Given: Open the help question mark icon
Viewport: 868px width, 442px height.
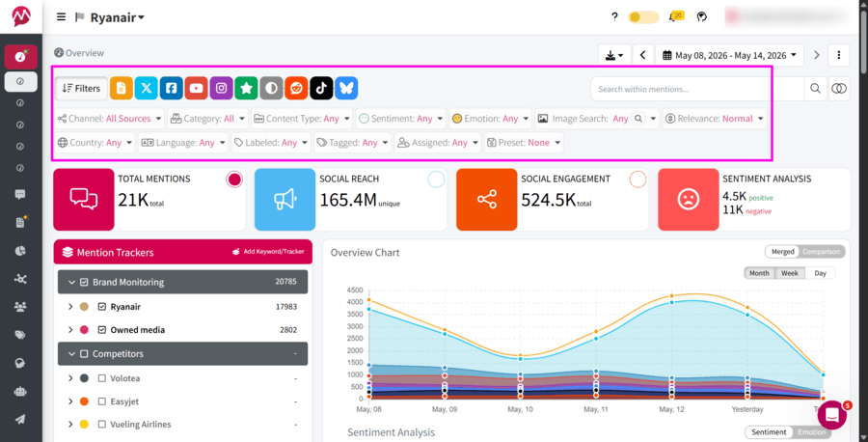Looking at the screenshot, I should click(614, 16).
